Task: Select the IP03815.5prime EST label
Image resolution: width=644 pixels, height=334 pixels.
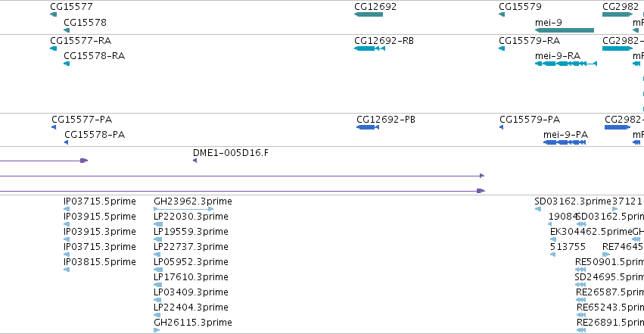Action: 100,262
